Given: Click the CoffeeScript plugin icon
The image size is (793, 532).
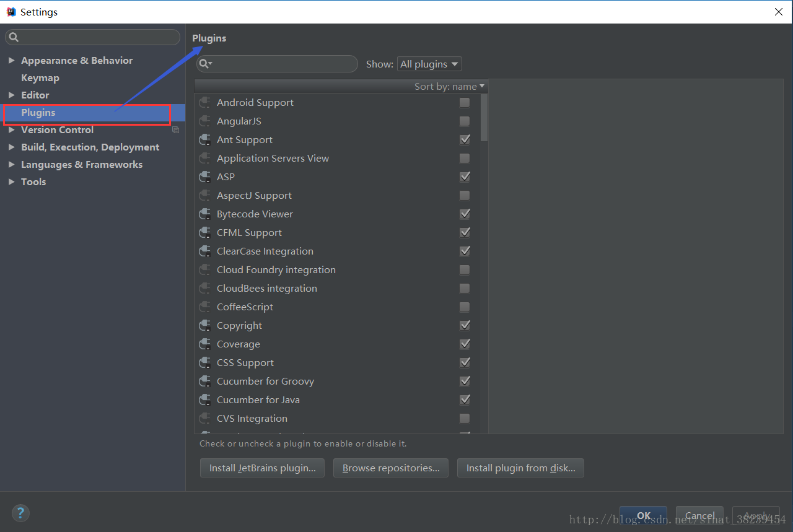Looking at the screenshot, I should 204,307.
